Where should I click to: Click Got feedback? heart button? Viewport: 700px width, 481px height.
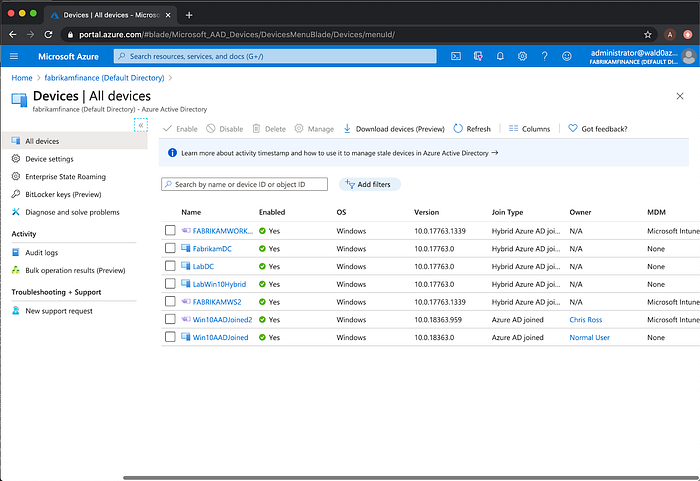click(598, 129)
